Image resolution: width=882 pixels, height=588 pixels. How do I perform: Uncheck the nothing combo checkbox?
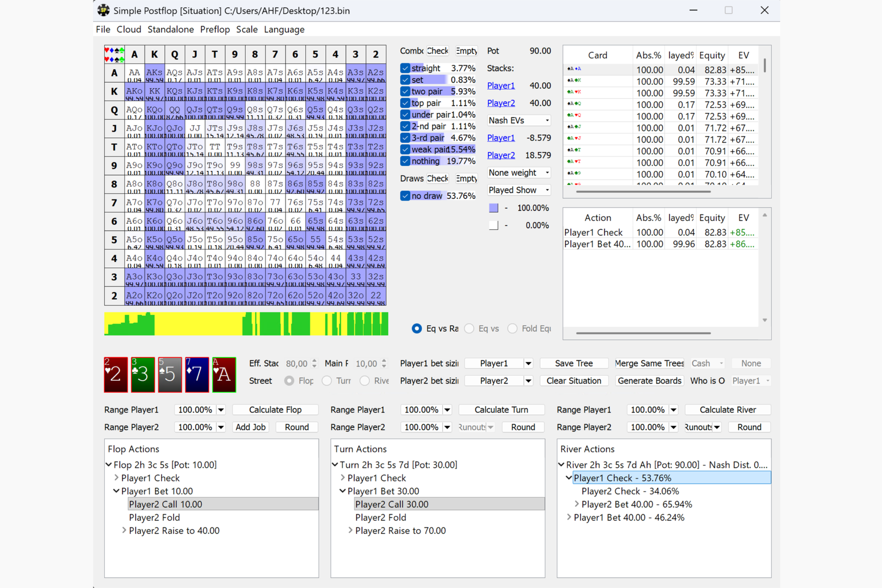[x=405, y=161]
